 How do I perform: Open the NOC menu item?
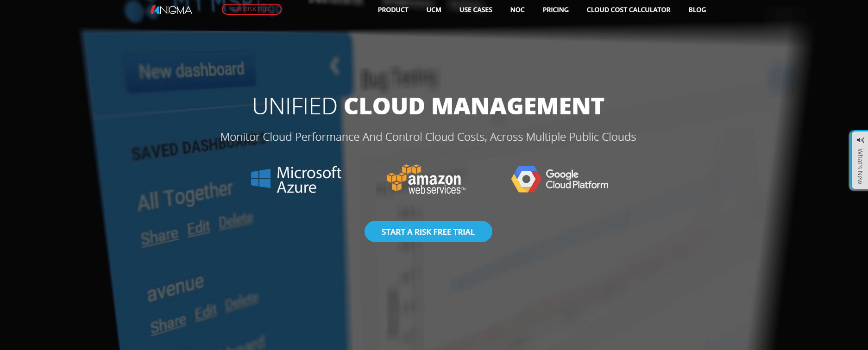pyautogui.click(x=517, y=10)
